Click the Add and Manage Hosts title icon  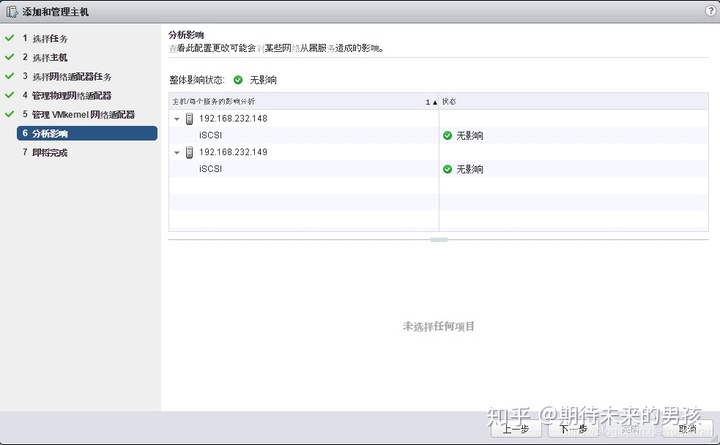(x=12, y=12)
